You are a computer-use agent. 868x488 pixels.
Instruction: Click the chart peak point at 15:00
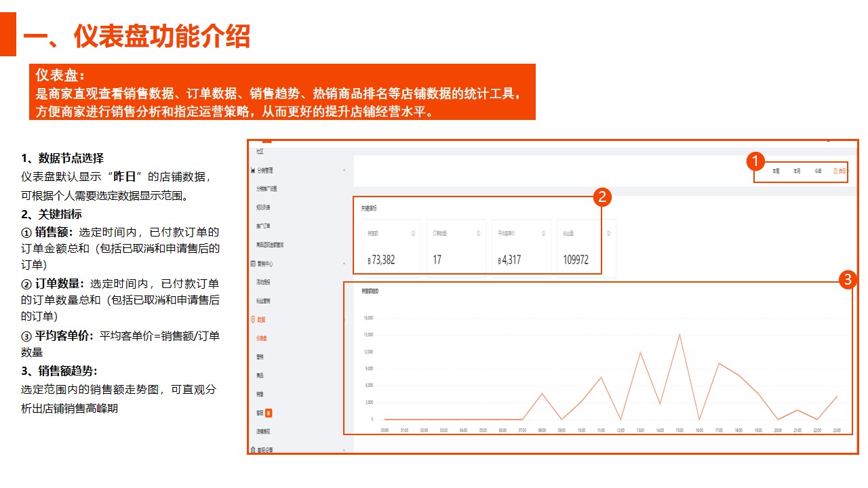(x=679, y=334)
